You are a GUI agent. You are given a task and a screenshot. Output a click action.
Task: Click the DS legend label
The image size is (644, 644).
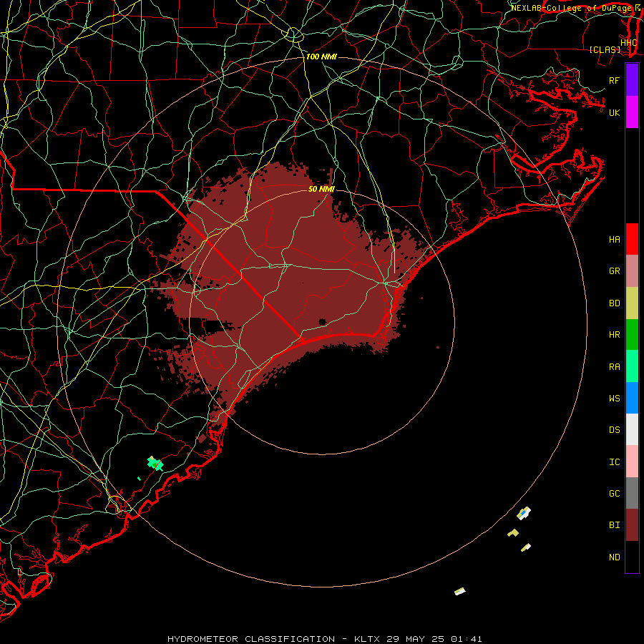click(615, 429)
